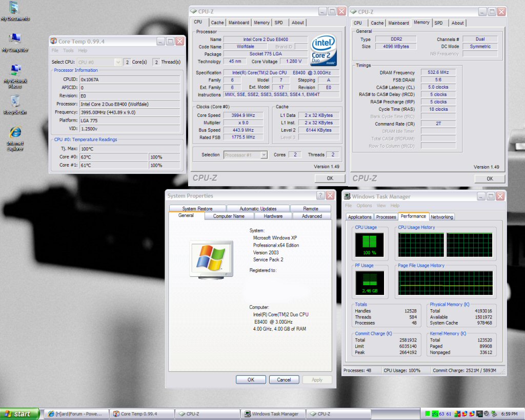The height and width of the screenshot is (420, 525).
Task: Click the Frequency 3995.00MHz field in Core Temp
Action: (130, 112)
